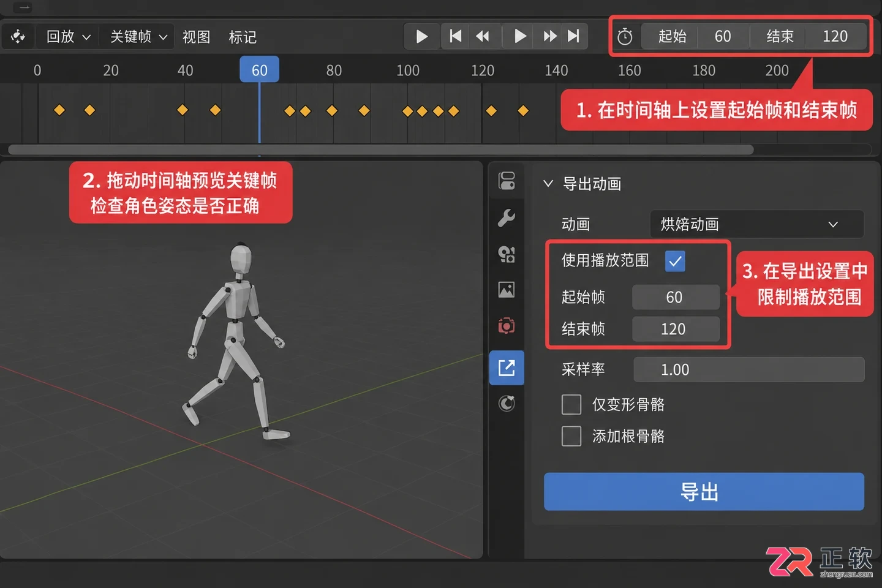Toggle the preview range stopwatch icon
The image size is (882, 588).
[x=625, y=37]
